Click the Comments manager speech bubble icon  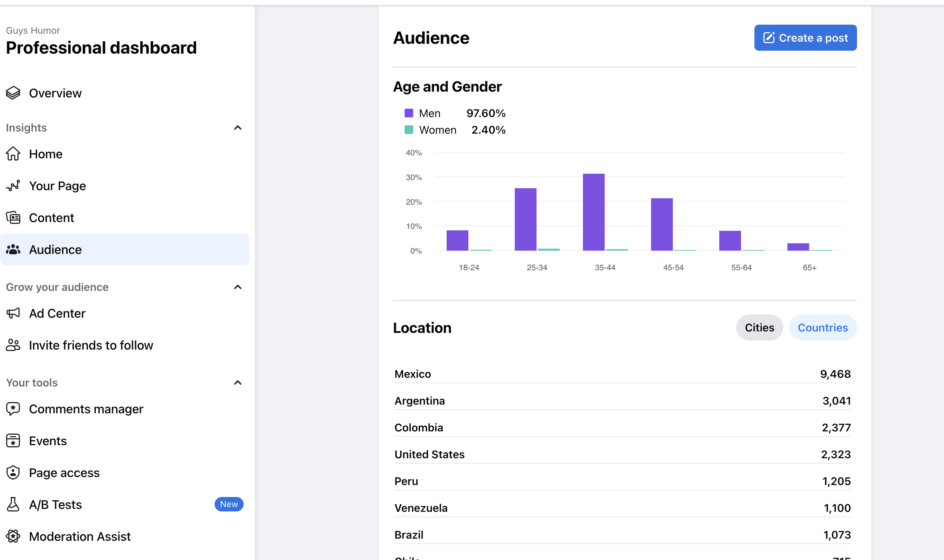(x=13, y=409)
